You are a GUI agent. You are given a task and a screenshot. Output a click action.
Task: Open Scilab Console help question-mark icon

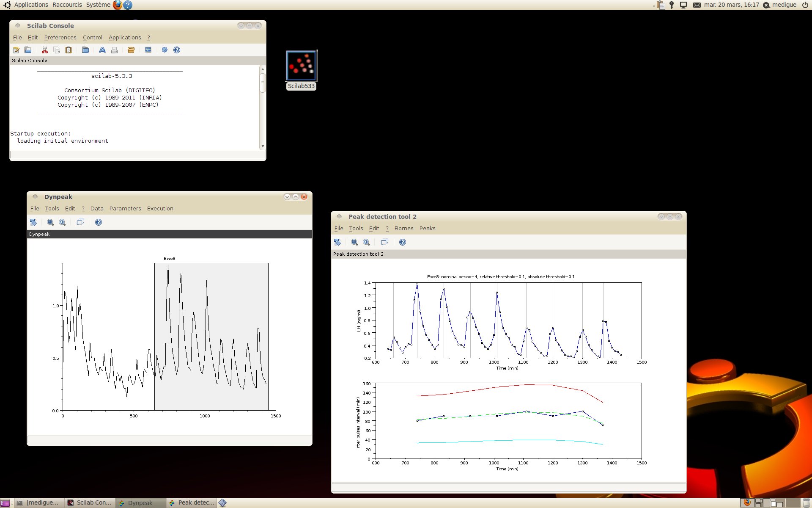[x=177, y=50]
